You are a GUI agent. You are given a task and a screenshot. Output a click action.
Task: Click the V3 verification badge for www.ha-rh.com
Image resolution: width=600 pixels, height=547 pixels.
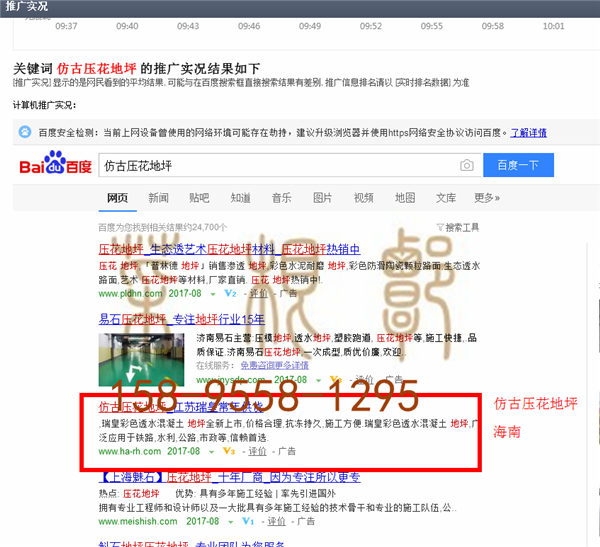tap(228, 451)
